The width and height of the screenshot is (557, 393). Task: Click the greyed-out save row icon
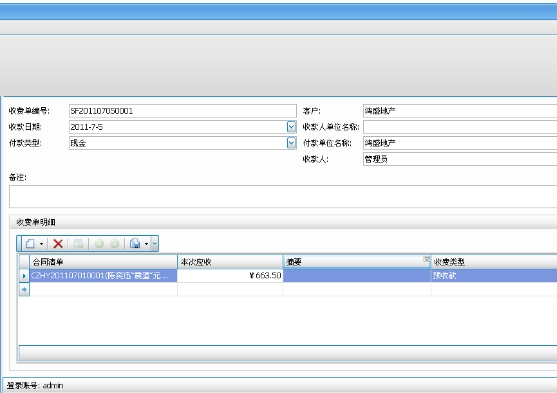click(78, 244)
